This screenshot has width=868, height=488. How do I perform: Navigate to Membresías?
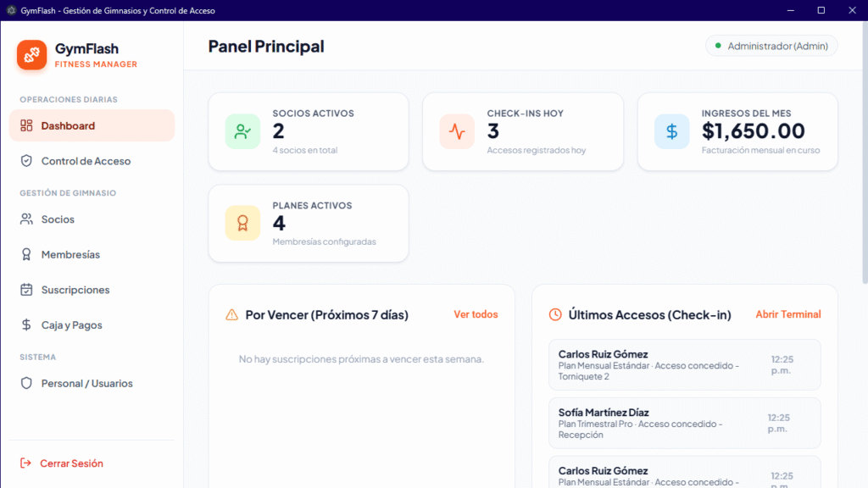click(x=92, y=254)
